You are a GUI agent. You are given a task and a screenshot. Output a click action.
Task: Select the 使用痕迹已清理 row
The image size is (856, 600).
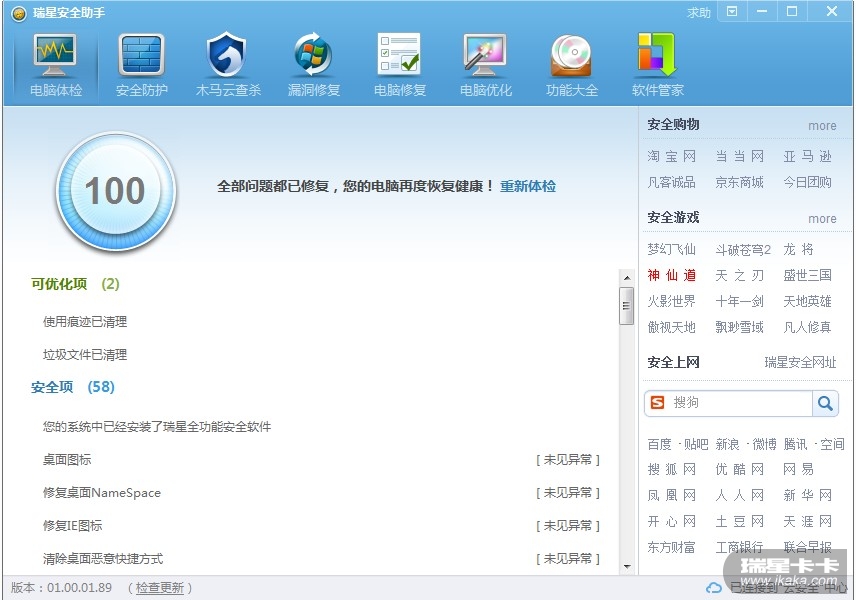85,322
